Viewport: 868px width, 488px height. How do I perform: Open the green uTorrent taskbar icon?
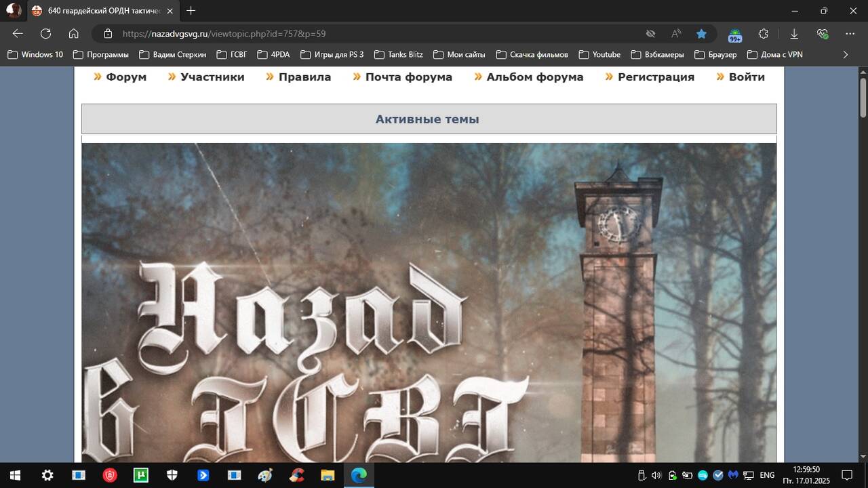[x=141, y=475]
